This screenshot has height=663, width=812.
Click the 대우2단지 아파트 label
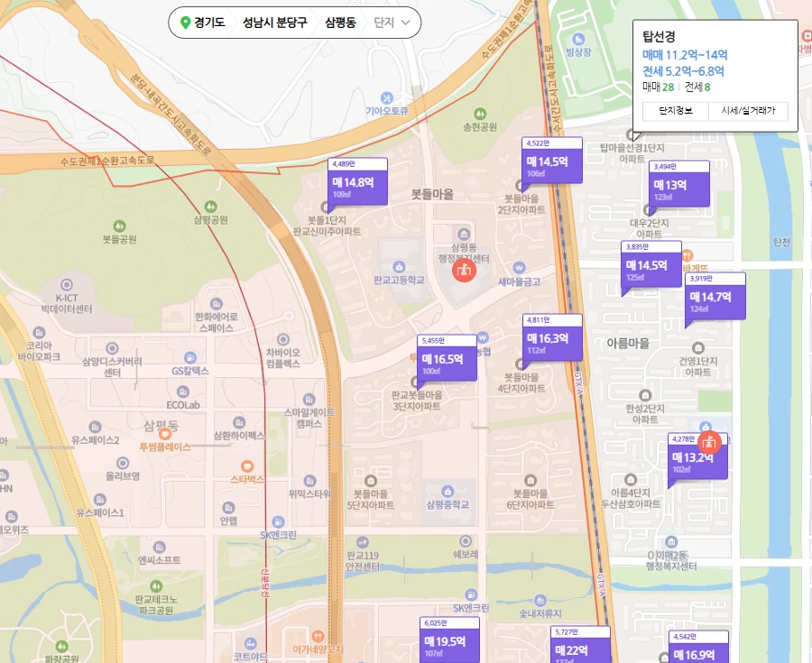650,229
